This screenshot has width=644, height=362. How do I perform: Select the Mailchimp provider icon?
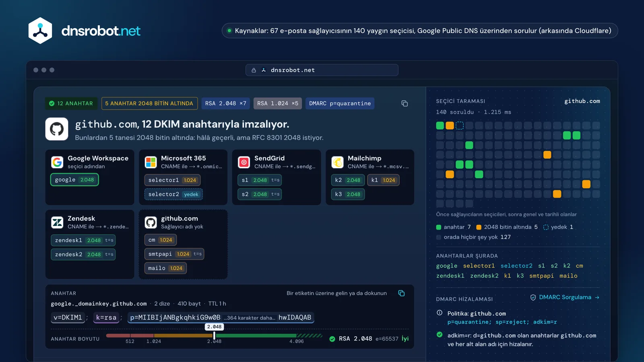[x=337, y=162]
